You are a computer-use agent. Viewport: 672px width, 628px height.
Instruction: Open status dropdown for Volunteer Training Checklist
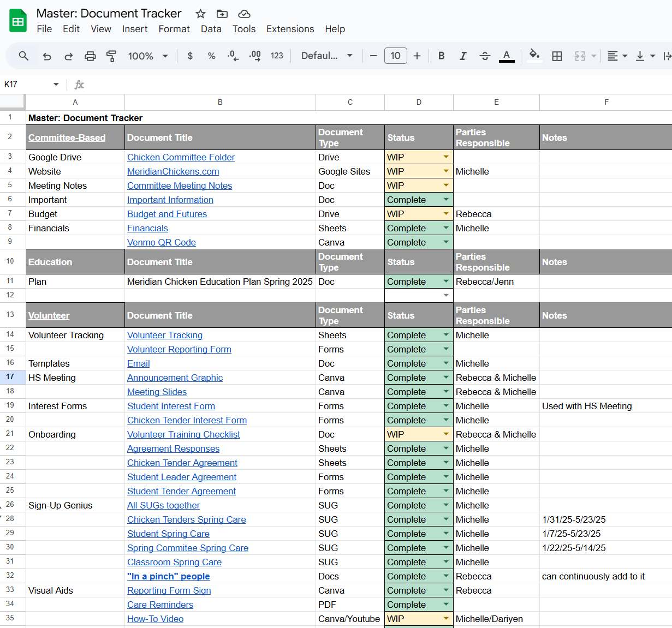coord(446,434)
